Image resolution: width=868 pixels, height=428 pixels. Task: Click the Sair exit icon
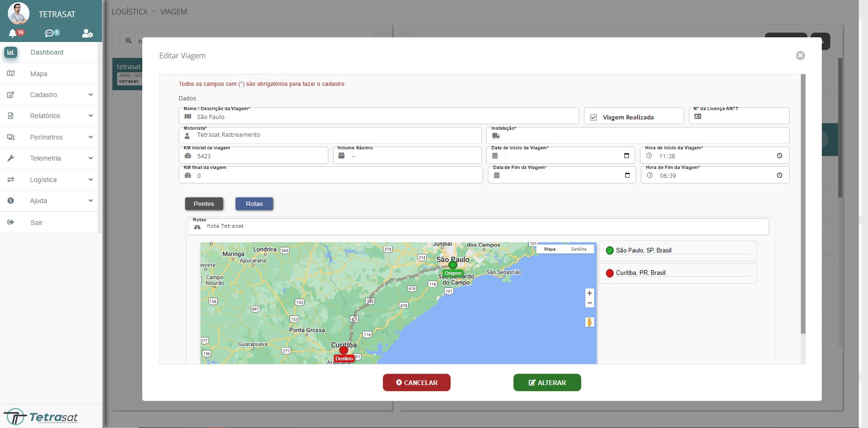point(11,222)
